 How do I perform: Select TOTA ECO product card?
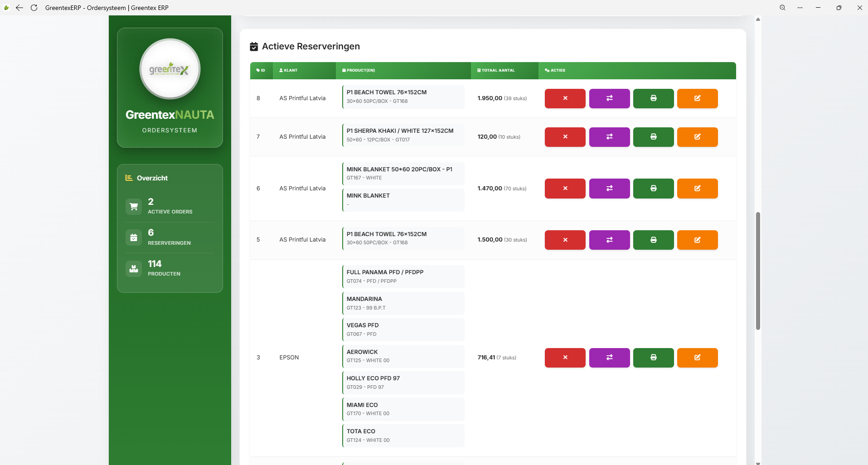403,436
